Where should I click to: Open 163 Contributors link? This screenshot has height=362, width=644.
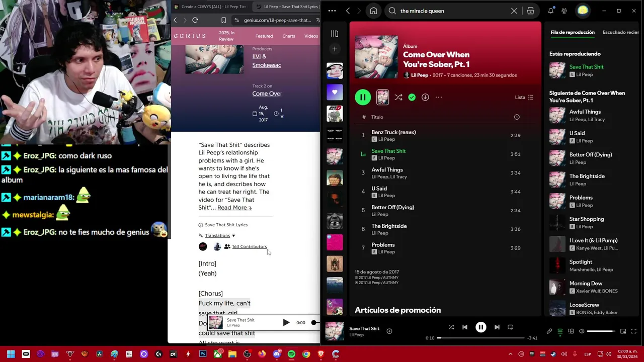[249, 247]
